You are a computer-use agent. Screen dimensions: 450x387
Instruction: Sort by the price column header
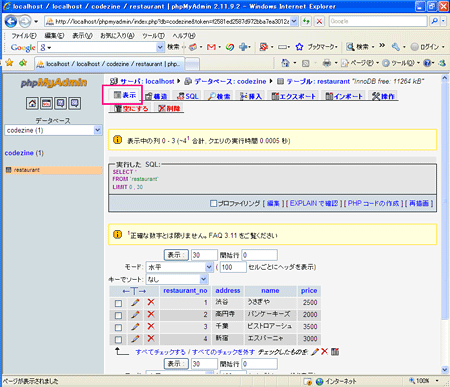(x=309, y=291)
